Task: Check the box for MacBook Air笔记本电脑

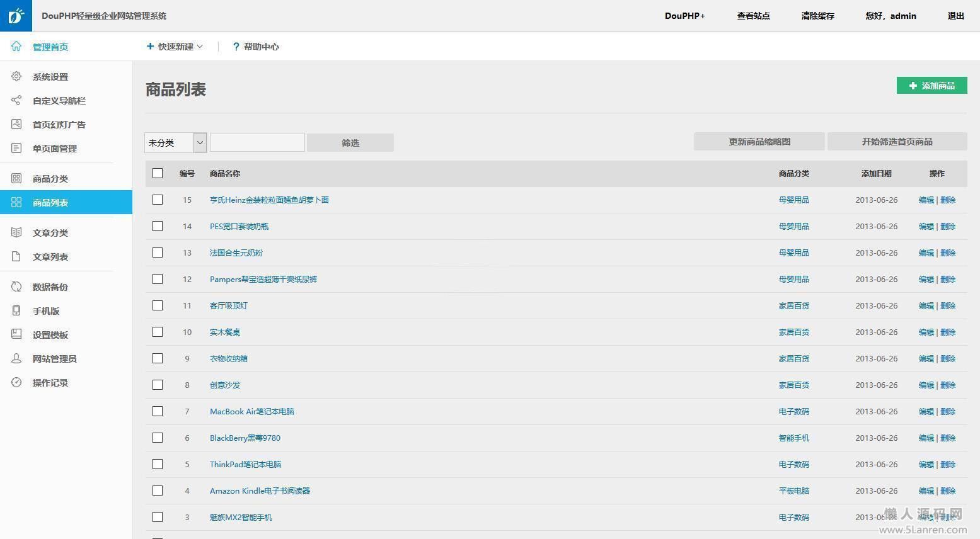Action: coord(158,411)
